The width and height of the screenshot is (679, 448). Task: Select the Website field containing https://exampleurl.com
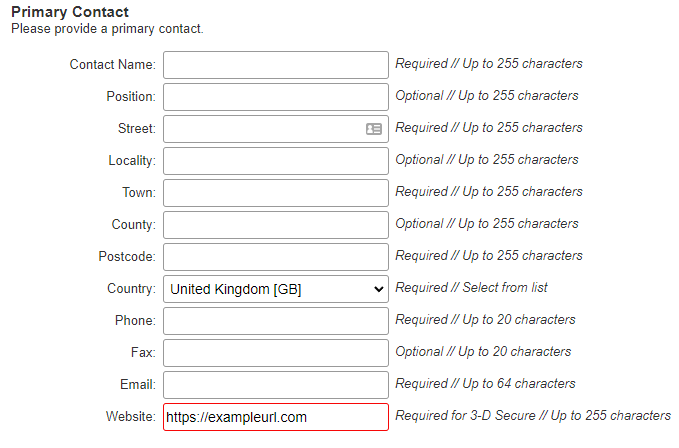pyautogui.click(x=276, y=417)
